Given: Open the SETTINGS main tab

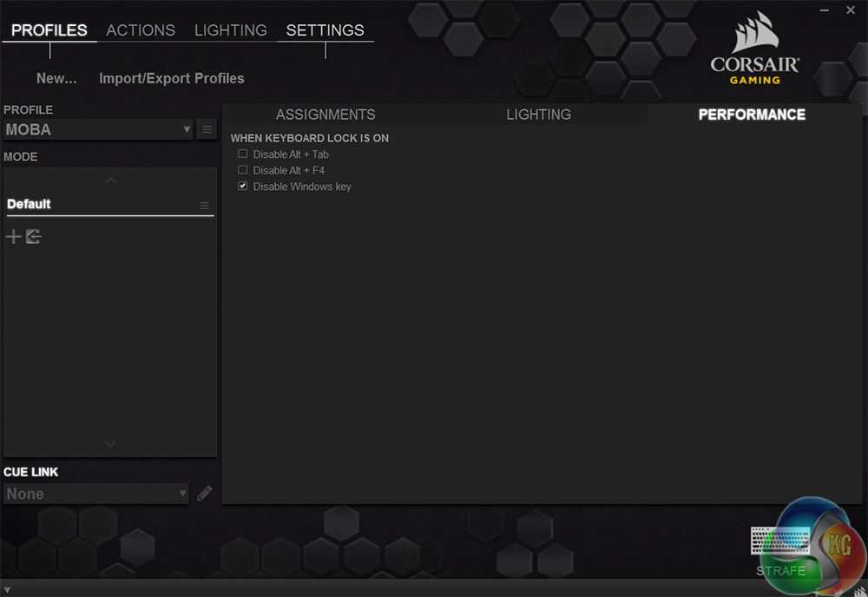Looking at the screenshot, I should tap(325, 30).
